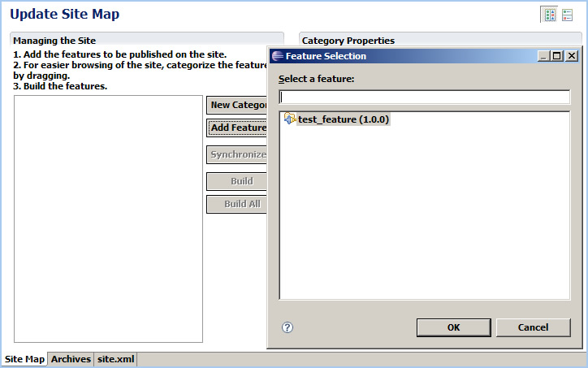588x368 pixels.
Task: Close the Feature Selection dialog
Action: (572, 56)
